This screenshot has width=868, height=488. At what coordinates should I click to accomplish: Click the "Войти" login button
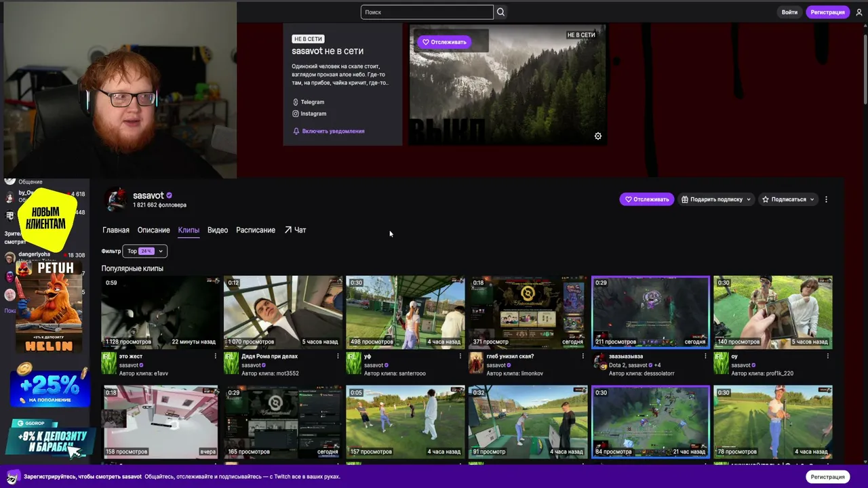point(789,12)
